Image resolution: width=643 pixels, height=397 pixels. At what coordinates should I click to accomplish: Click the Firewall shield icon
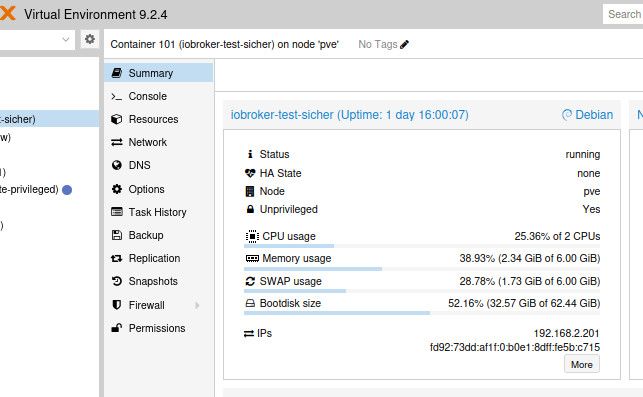(116, 305)
